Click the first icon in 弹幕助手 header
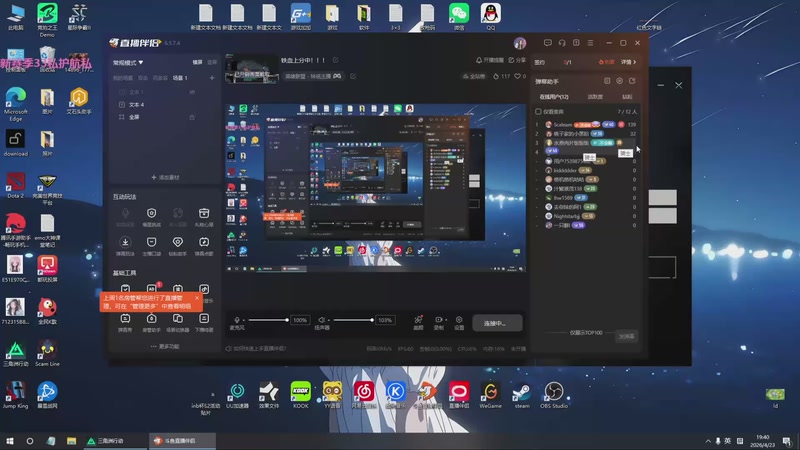Viewport: 800px width, 450px height. coord(607,81)
